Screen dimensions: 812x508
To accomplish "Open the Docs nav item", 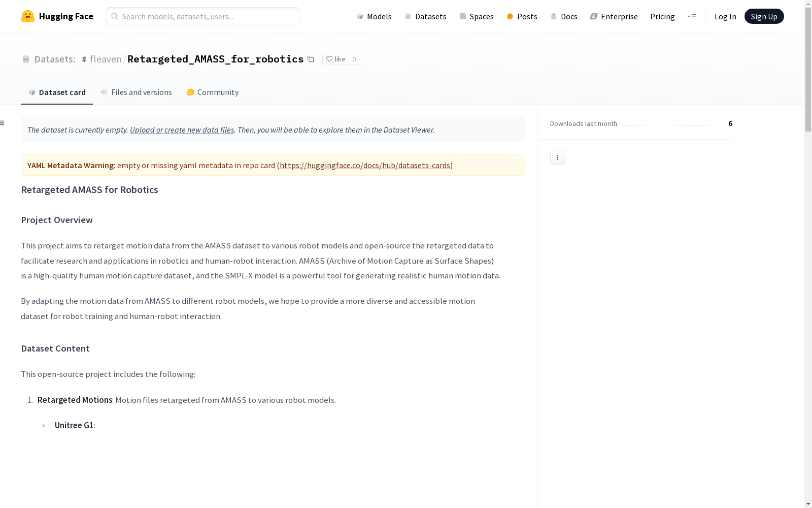I will (564, 16).
